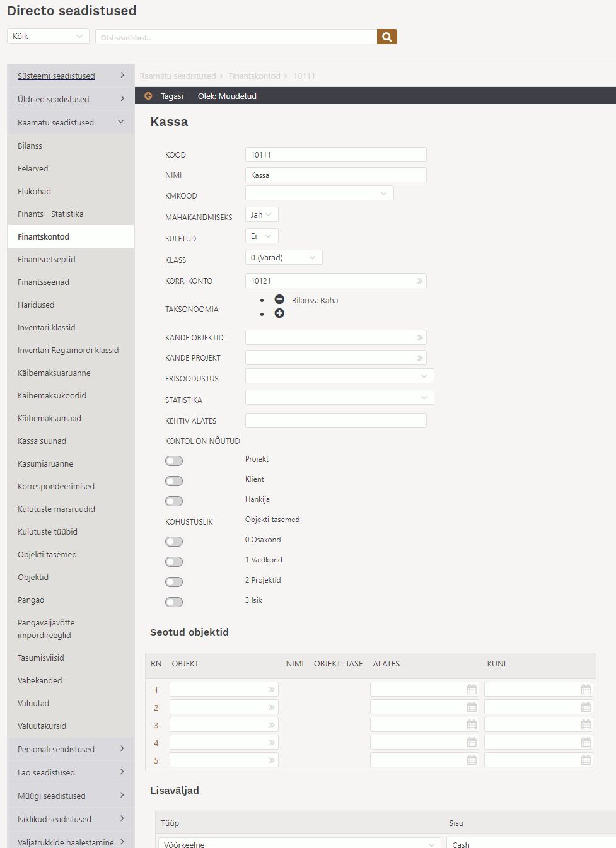The image size is (616, 848).
Task: Open ALATES calendar icon in row 2
Action: point(472,707)
